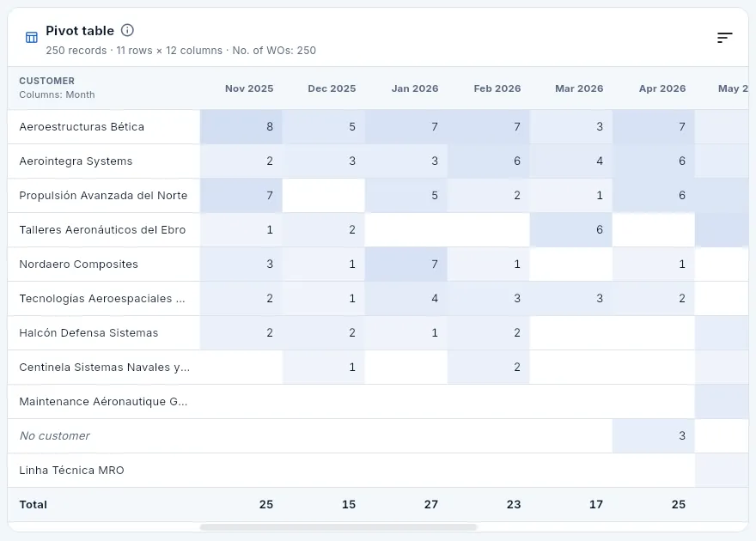Open the sort options icon at top right
This screenshot has width=756, height=541.
(x=724, y=38)
